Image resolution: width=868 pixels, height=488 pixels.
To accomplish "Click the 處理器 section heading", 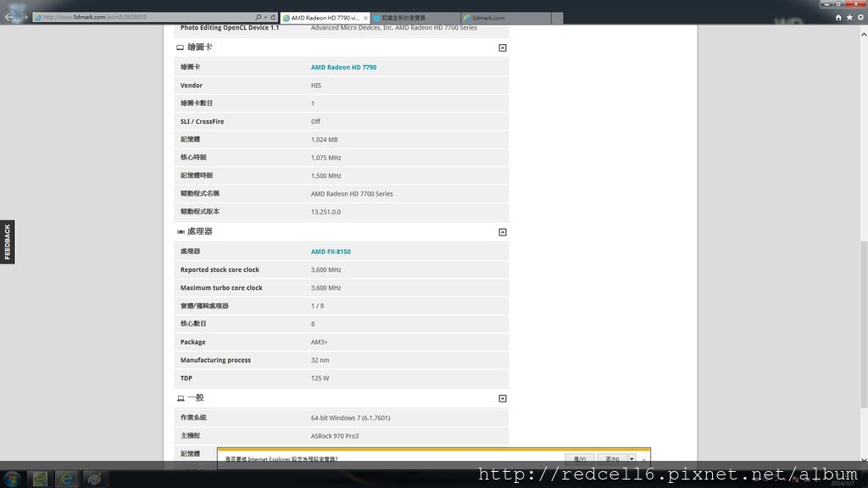I will click(199, 232).
